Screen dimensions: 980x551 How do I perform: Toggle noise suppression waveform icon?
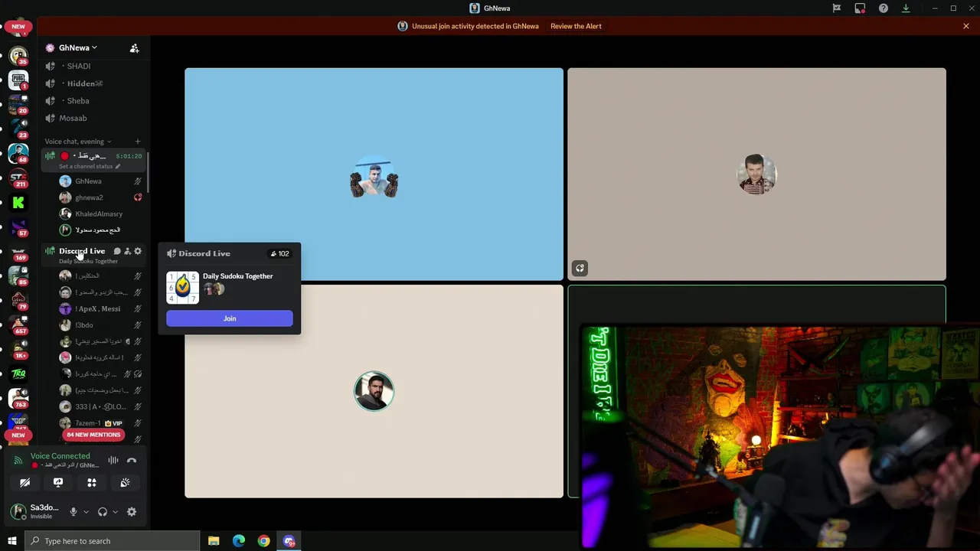coord(113,460)
